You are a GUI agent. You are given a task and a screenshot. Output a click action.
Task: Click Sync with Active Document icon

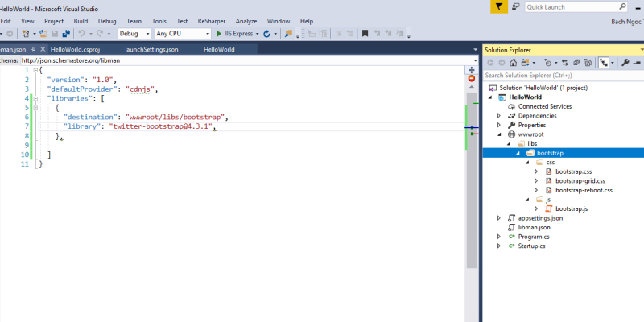[x=564, y=62]
